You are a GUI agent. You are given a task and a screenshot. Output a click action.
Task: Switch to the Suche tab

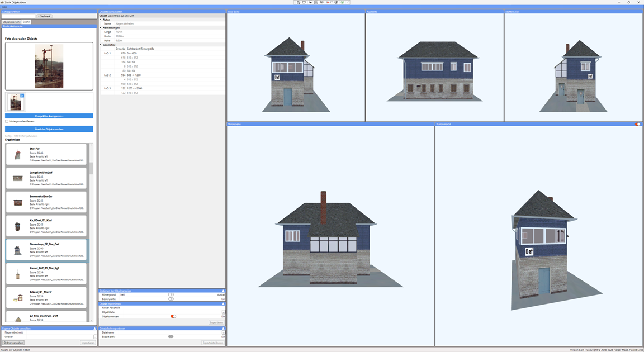26,22
